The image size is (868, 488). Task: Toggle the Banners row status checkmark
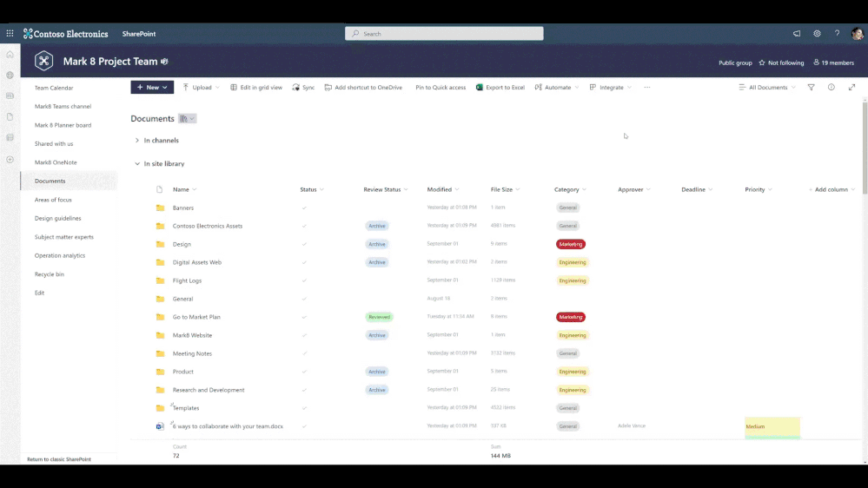click(304, 208)
